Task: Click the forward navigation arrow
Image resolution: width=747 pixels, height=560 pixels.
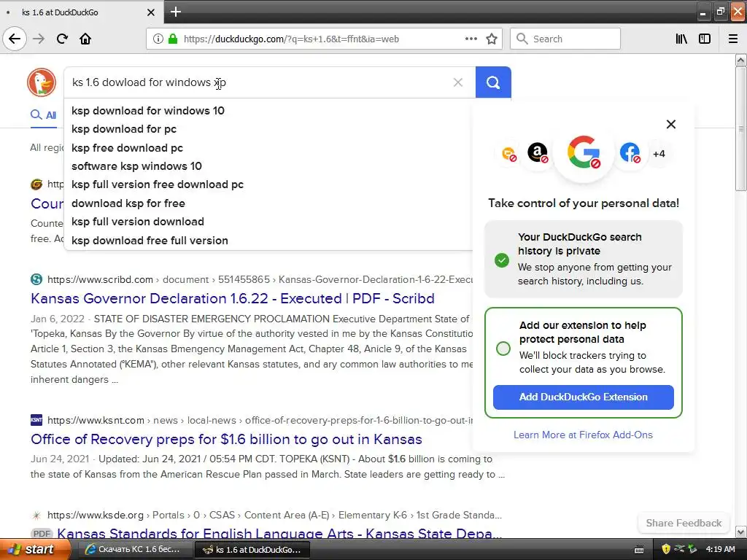Action: [39, 39]
